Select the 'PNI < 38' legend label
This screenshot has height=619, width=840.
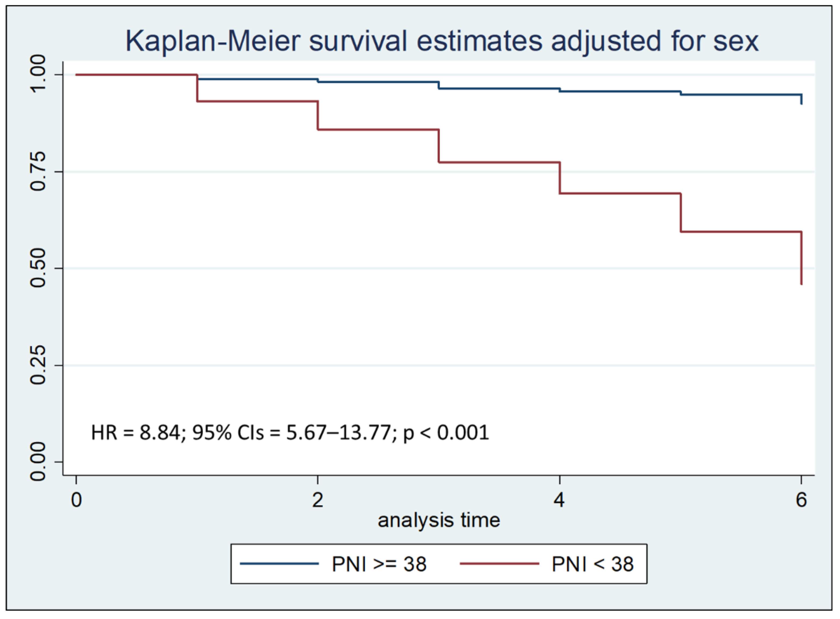pyautogui.click(x=593, y=564)
